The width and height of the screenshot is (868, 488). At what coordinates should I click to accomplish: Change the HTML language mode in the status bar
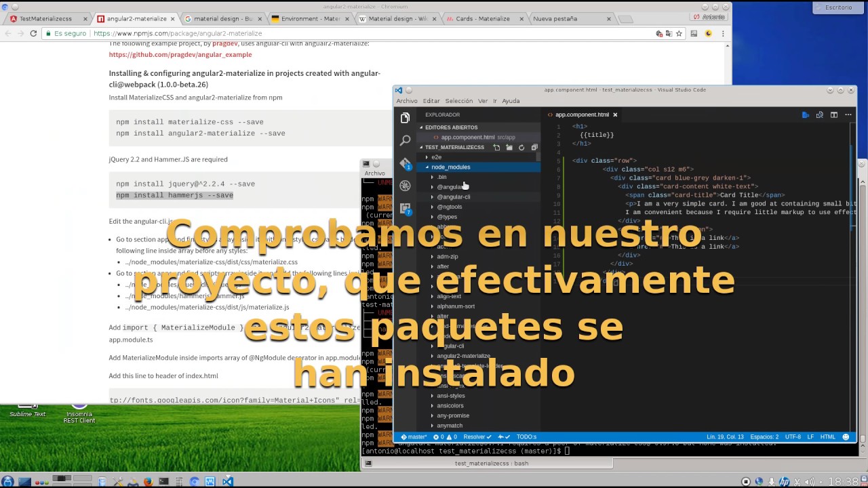point(828,437)
